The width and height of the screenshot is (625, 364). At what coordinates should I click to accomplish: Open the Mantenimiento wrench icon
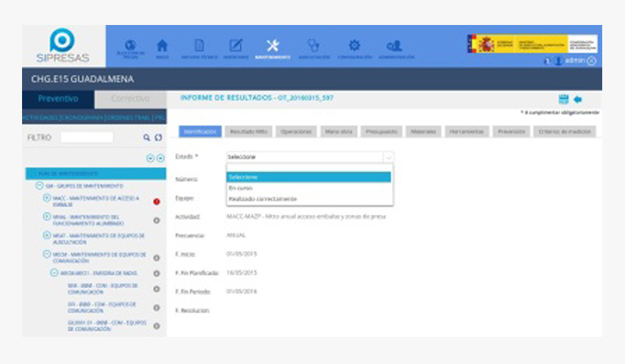pyautogui.click(x=272, y=46)
